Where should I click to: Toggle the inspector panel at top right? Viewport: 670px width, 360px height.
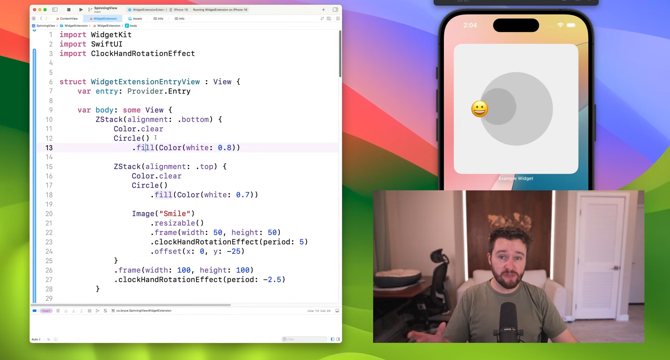[x=335, y=9]
